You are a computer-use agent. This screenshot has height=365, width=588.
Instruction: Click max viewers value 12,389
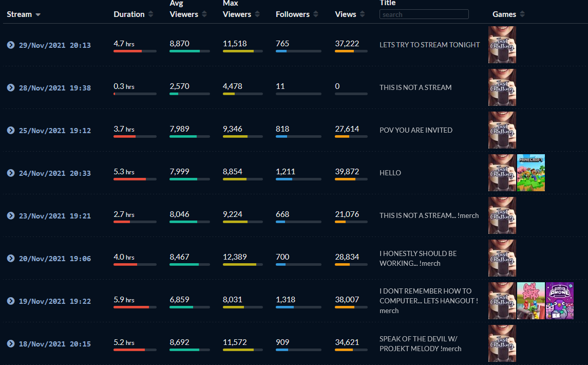pos(235,257)
